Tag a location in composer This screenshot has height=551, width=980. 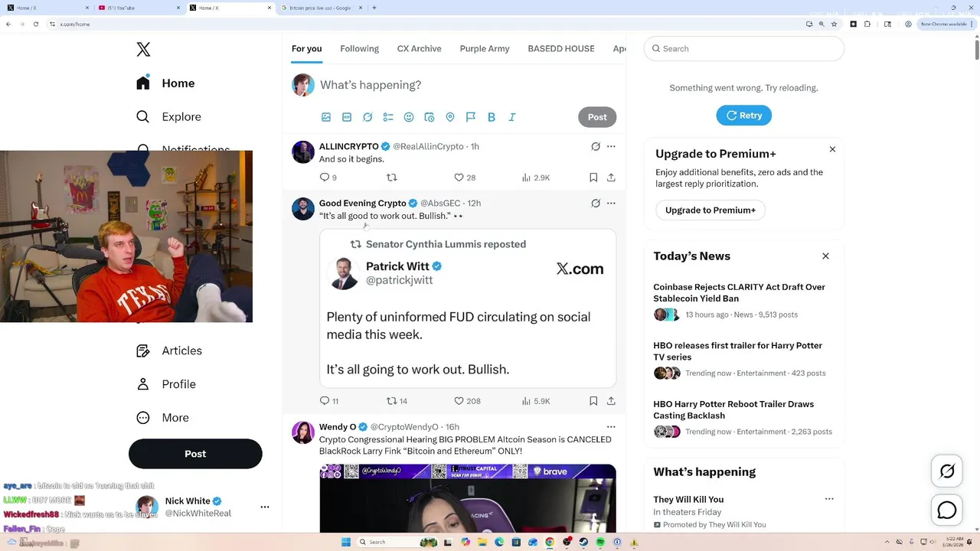450,117
